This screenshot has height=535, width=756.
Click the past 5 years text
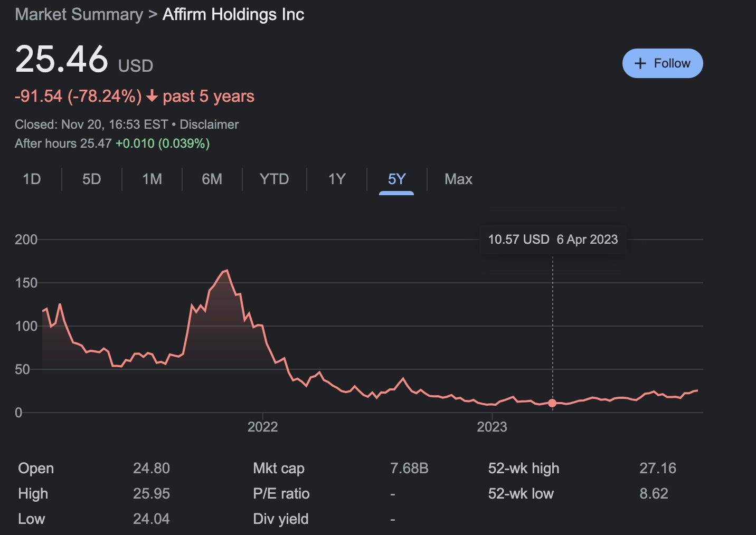tap(209, 97)
